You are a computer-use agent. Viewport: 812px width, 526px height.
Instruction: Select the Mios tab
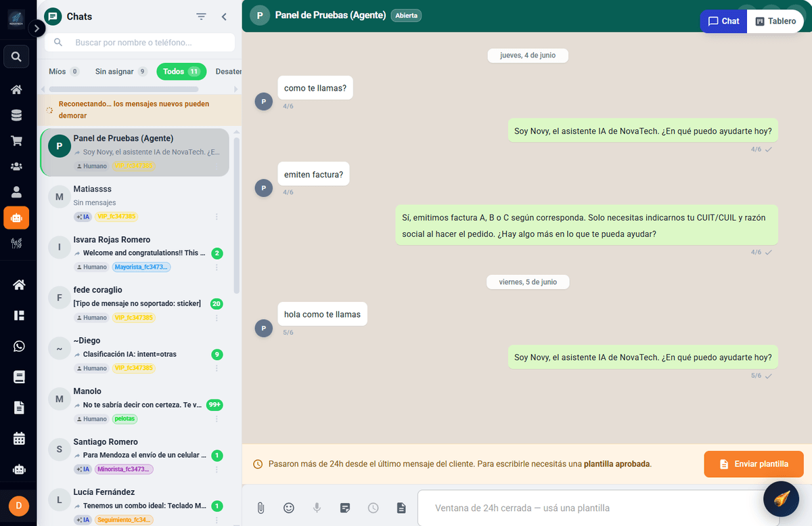coord(64,71)
